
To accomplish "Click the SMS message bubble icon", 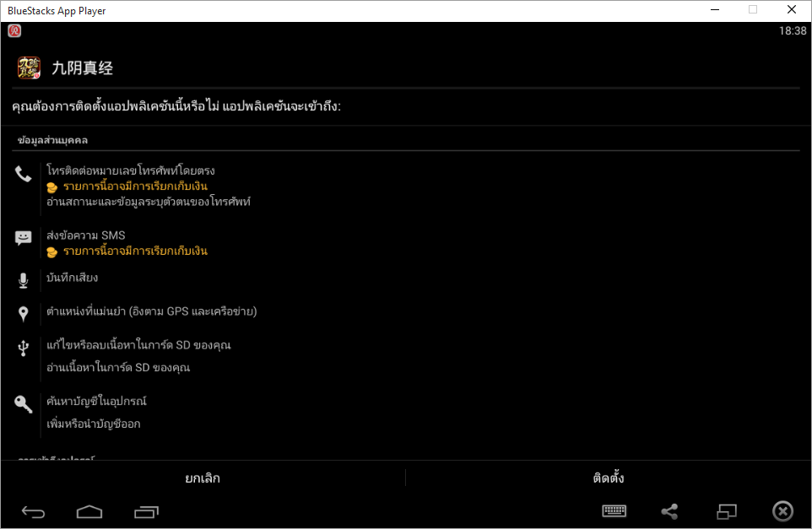I will point(24,238).
